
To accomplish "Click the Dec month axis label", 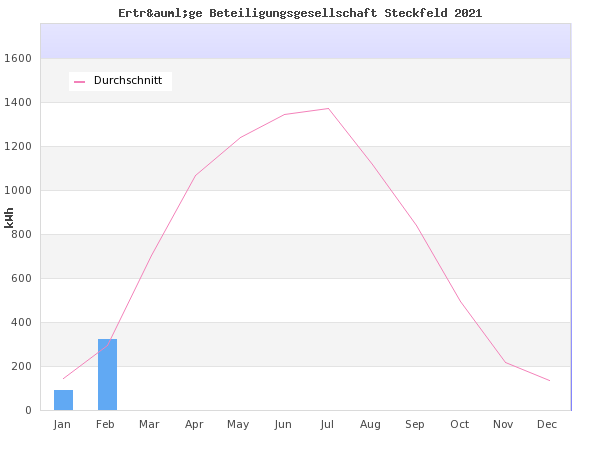I will 547,425.
